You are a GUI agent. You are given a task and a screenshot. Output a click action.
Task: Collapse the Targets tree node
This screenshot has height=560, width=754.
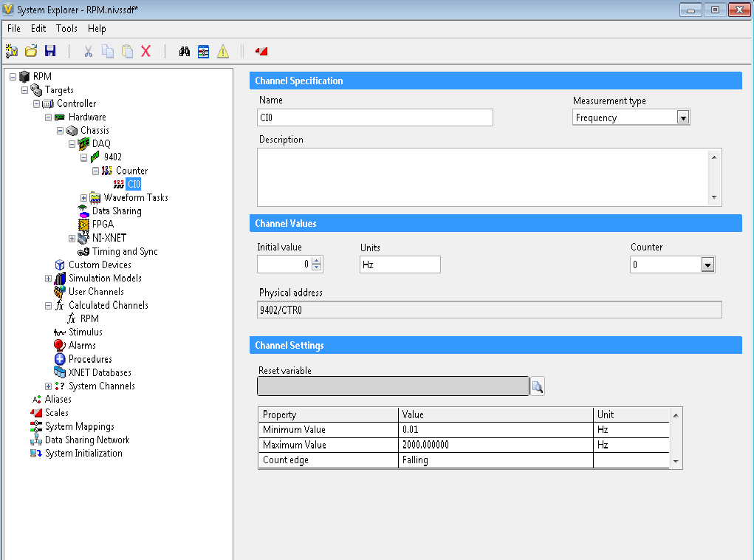point(24,90)
